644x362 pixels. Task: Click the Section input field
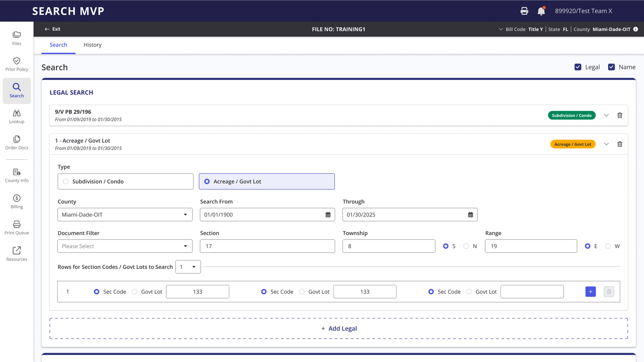pos(267,246)
